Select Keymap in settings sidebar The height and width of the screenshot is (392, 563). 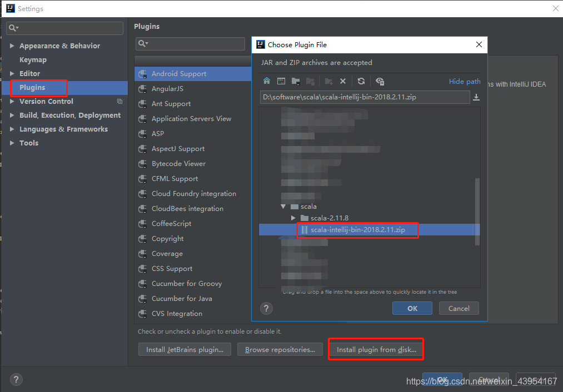(x=33, y=60)
